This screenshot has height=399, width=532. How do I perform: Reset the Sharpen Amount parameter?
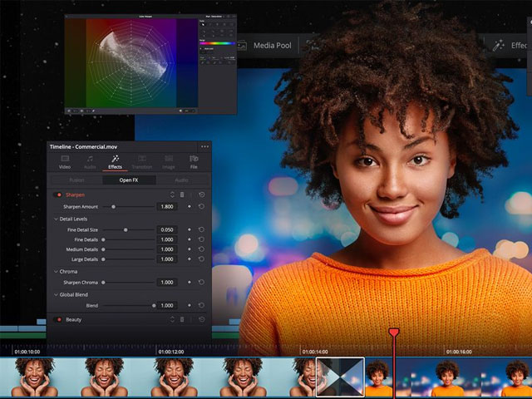(201, 206)
